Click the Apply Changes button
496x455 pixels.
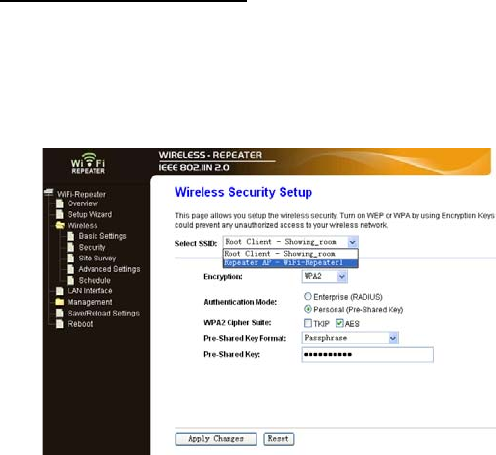216,439
